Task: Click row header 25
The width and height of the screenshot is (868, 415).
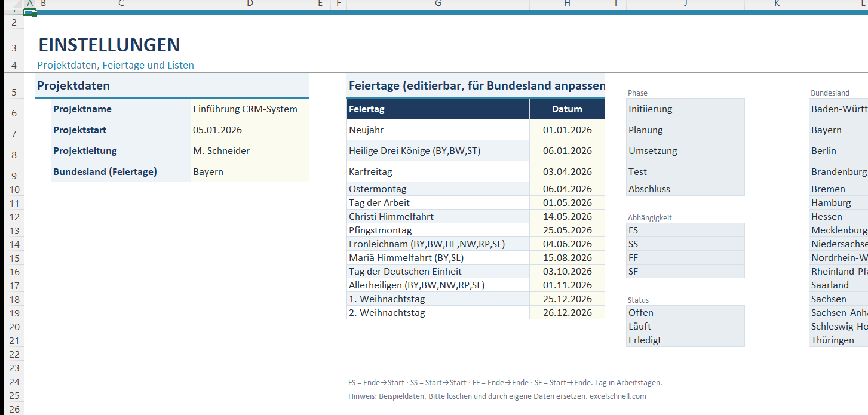Action: pos(14,395)
